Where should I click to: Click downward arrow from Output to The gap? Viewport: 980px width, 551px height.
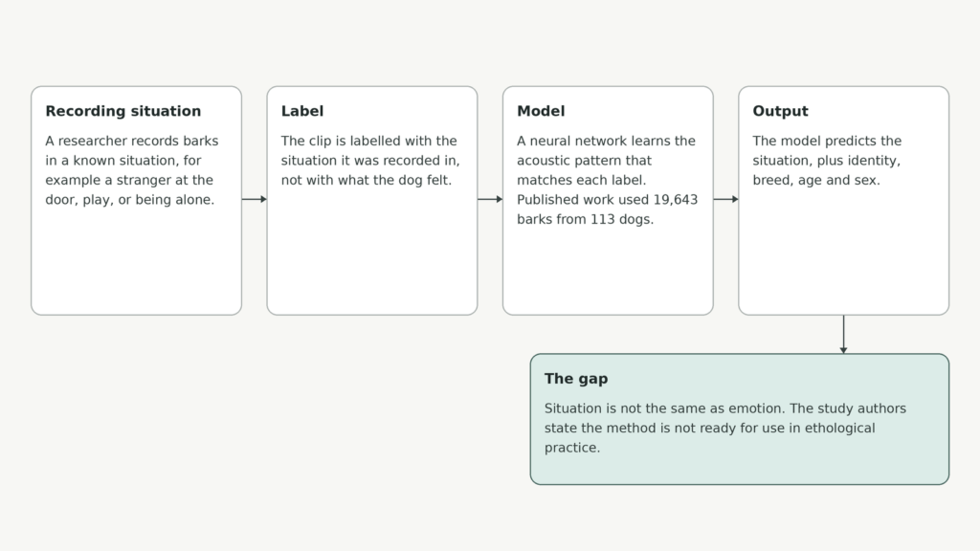tap(844, 334)
